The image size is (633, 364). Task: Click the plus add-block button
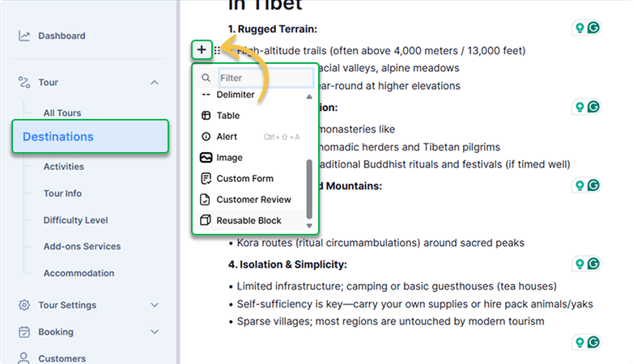click(202, 49)
